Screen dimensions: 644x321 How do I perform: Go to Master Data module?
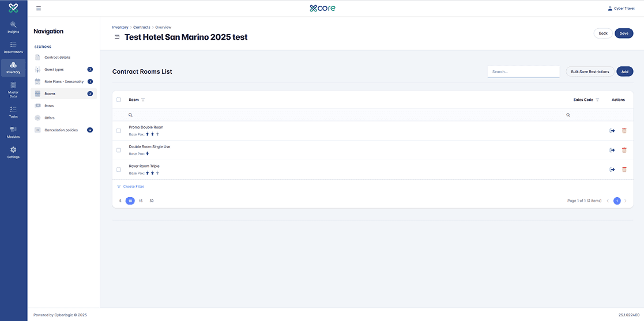pos(13,89)
